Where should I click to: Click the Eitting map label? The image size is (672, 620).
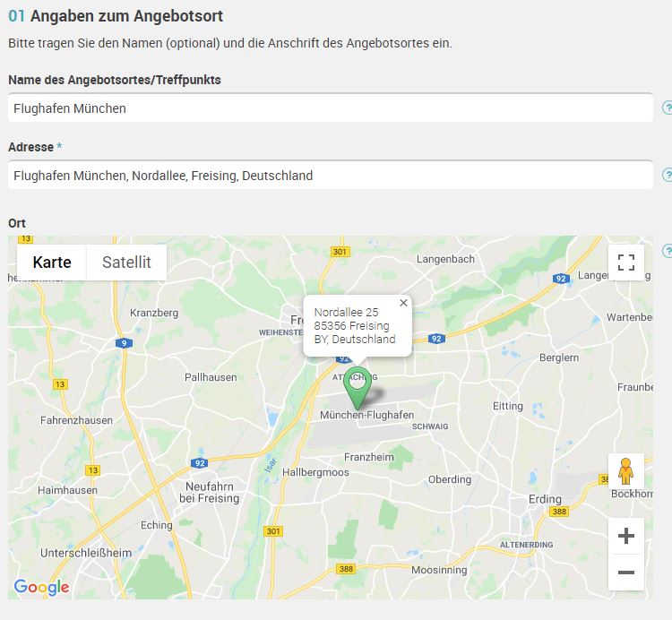point(508,406)
